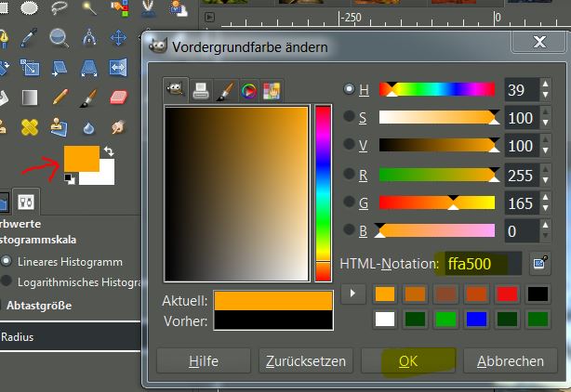
Task: Choose the S saturation radio button
Action: [x=350, y=117]
